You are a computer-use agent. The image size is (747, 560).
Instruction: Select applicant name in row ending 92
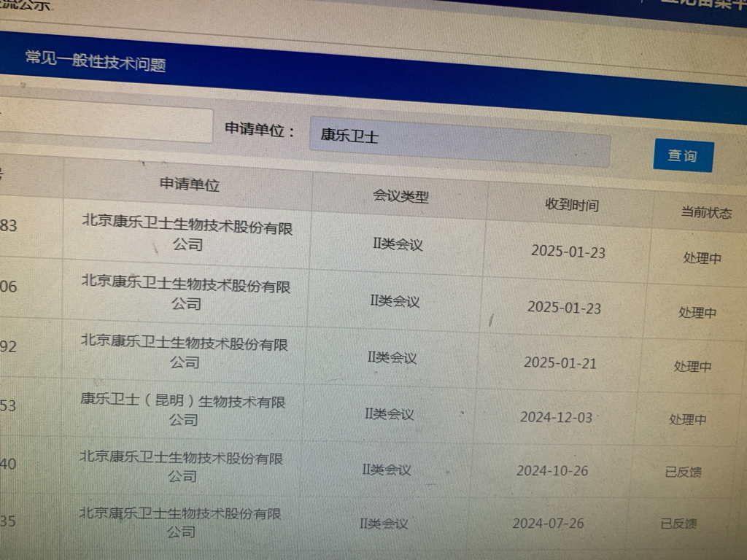pos(185,351)
